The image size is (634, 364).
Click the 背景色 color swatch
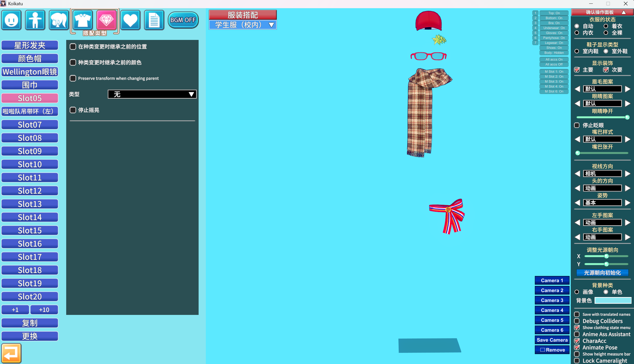613,300
